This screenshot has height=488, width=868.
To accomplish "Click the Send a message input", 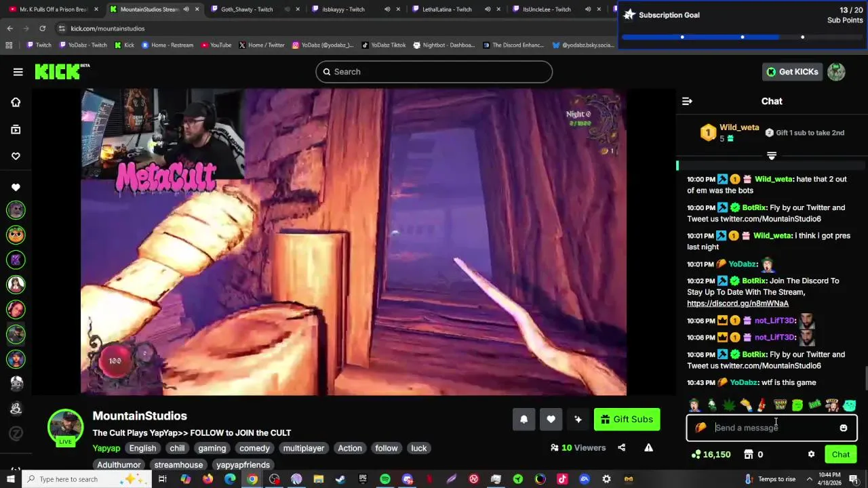I will pos(773,428).
